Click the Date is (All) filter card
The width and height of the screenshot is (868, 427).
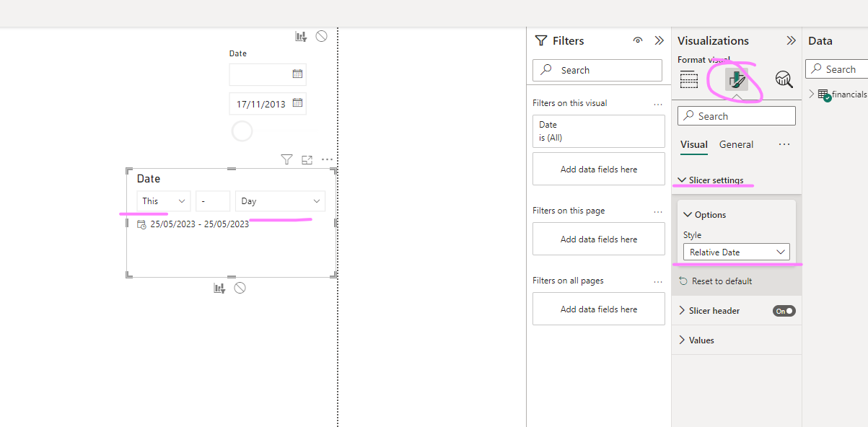pos(599,131)
